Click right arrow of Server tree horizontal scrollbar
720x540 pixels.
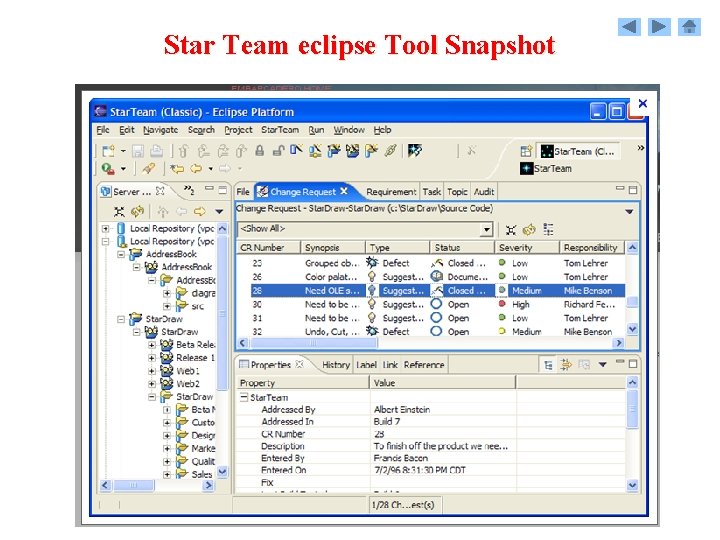(x=209, y=485)
